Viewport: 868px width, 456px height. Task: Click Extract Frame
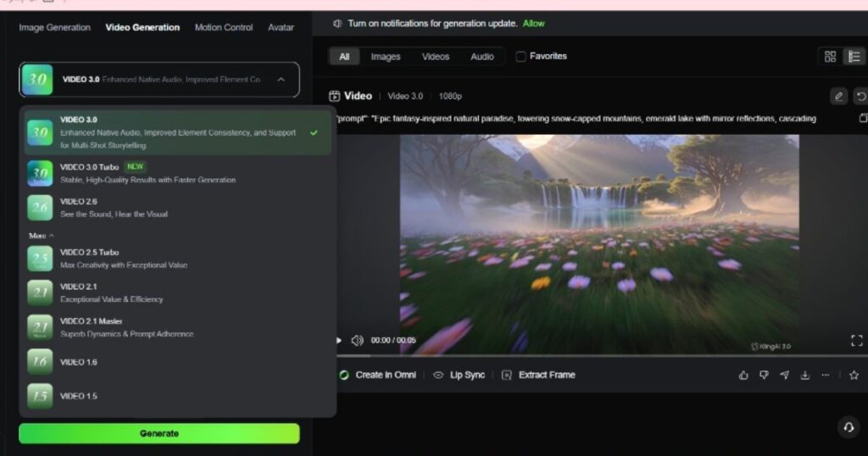coord(538,375)
